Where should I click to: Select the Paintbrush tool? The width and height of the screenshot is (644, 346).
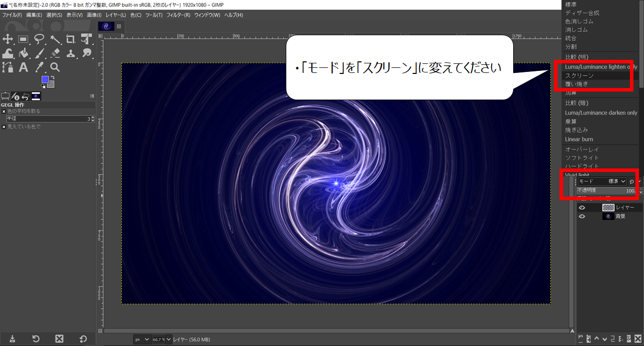coord(39,53)
